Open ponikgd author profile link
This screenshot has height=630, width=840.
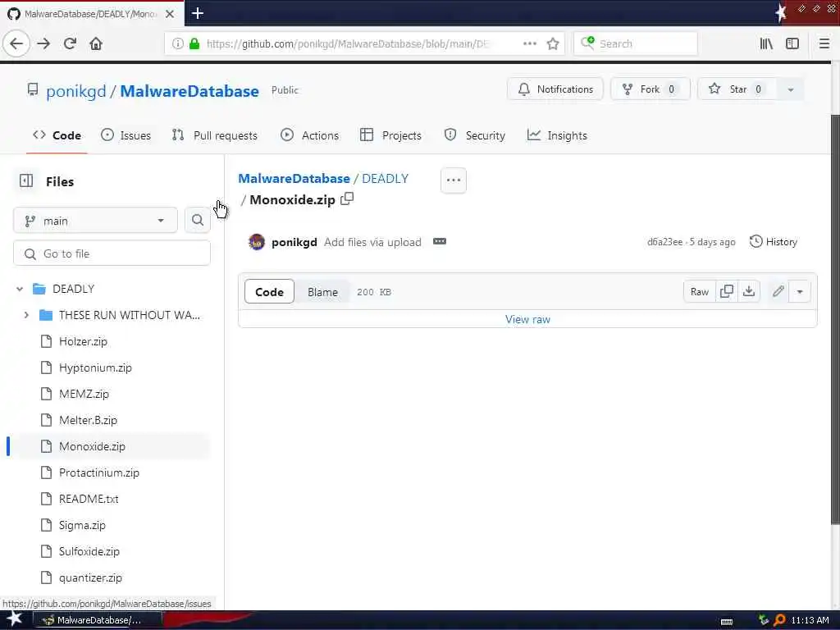pyautogui.click(x=294, y=242)
